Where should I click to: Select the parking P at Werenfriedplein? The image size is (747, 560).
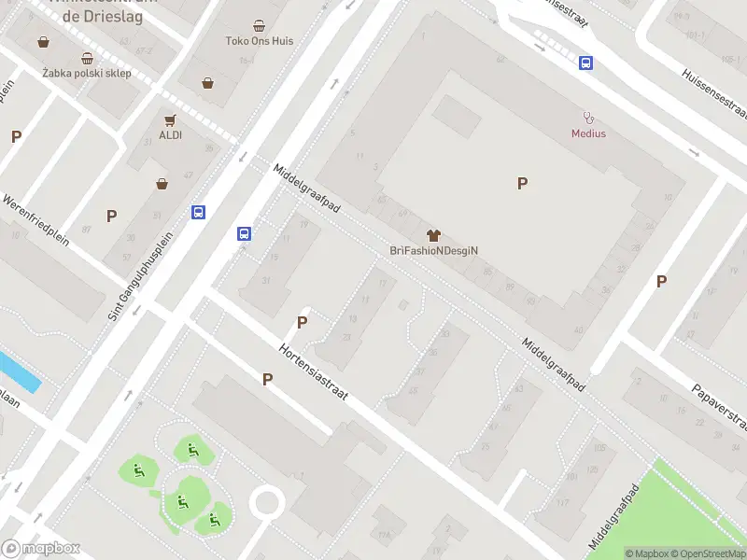111,217
